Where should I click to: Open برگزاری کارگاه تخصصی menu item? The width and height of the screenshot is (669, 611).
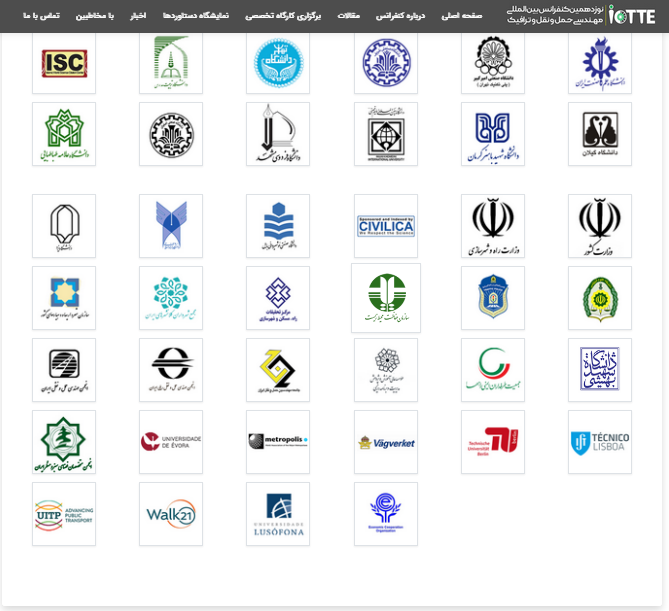pos(283,16)
